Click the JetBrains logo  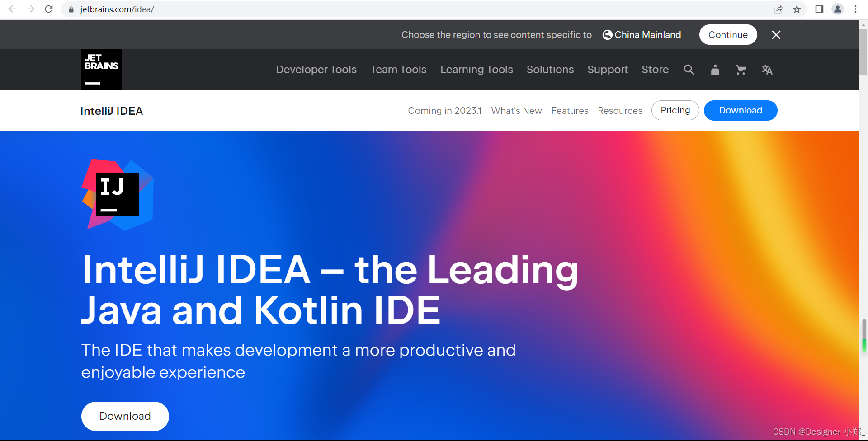coord(102,70)
